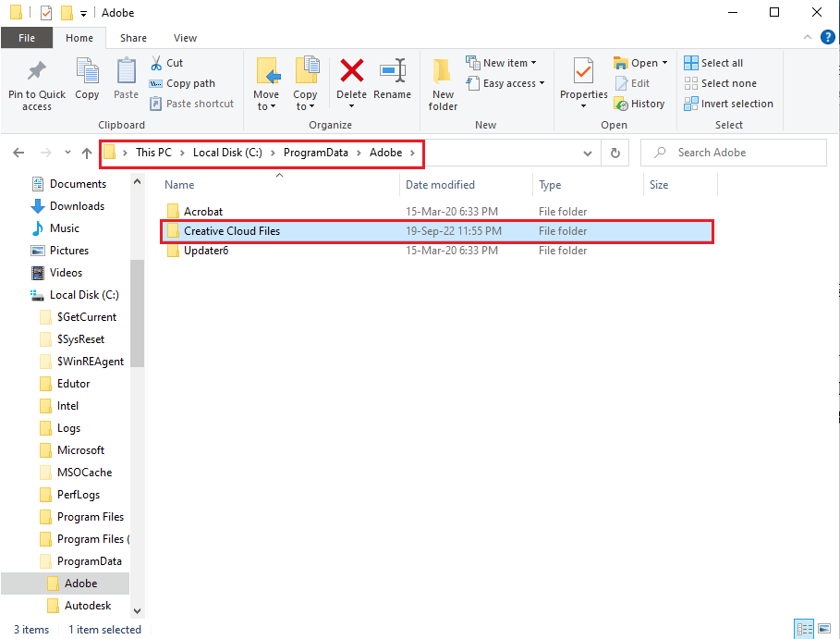
Task: Open Documents in navigation pane
Action: (68, 184)
